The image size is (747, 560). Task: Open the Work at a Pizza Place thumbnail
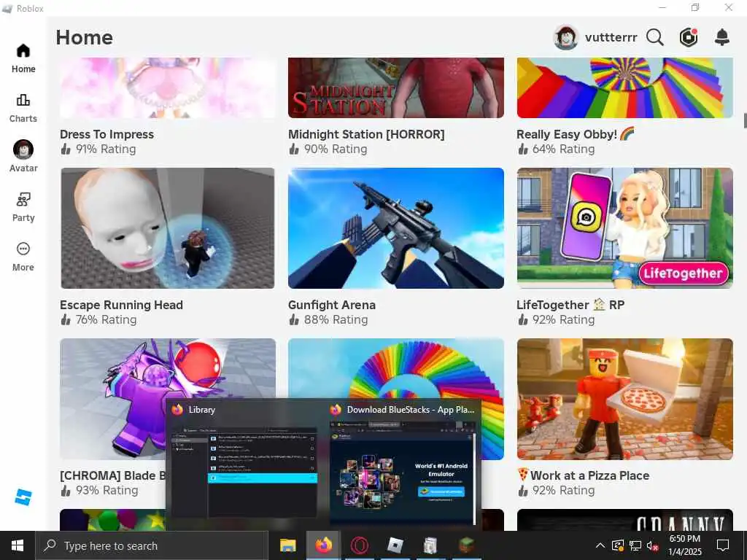(625, 399)
